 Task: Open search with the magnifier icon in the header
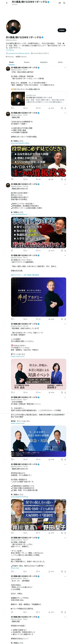click(64, 3)
